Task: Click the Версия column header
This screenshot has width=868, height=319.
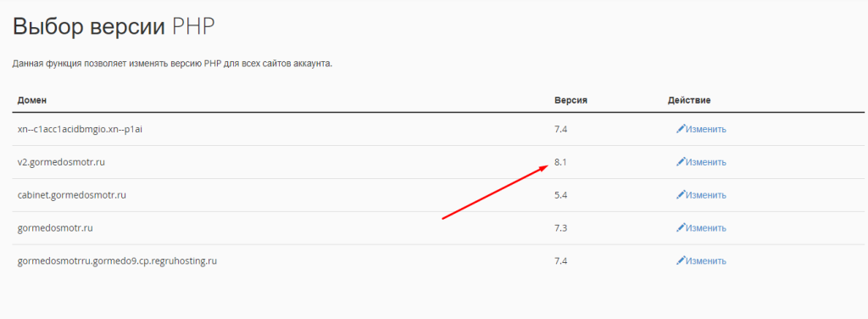Action: 570,100
